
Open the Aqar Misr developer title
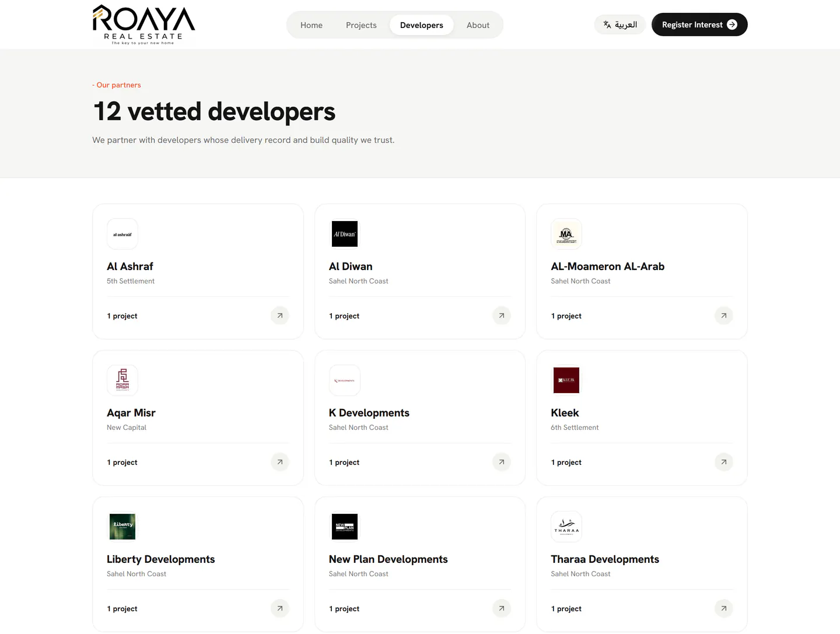pyautogui.click(x=131, y=413)
